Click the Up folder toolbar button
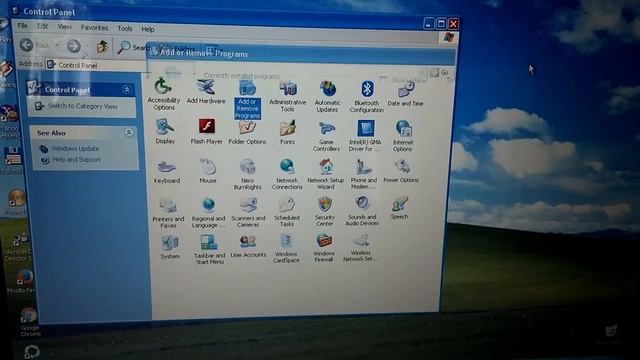The image size is (640, 360). click(x=102, y=47)
